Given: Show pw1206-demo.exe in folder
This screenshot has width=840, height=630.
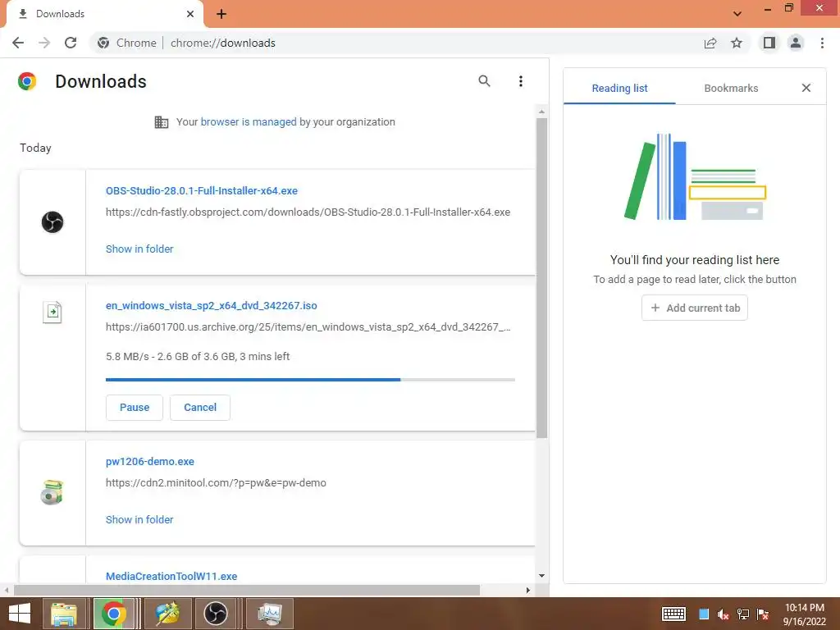Looking at the screenshot, I should pos(139,519).
